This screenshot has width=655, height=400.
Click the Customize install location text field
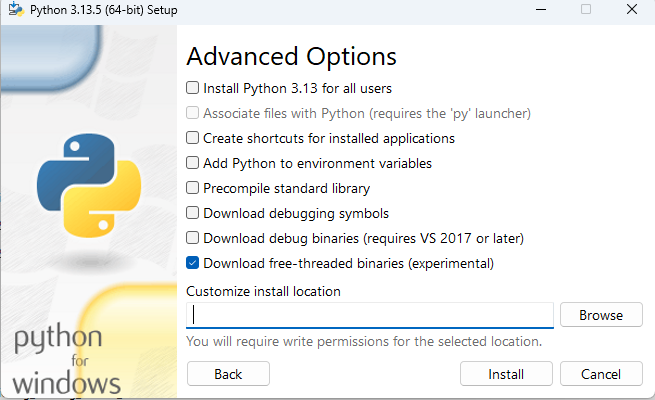click(370, 315)
